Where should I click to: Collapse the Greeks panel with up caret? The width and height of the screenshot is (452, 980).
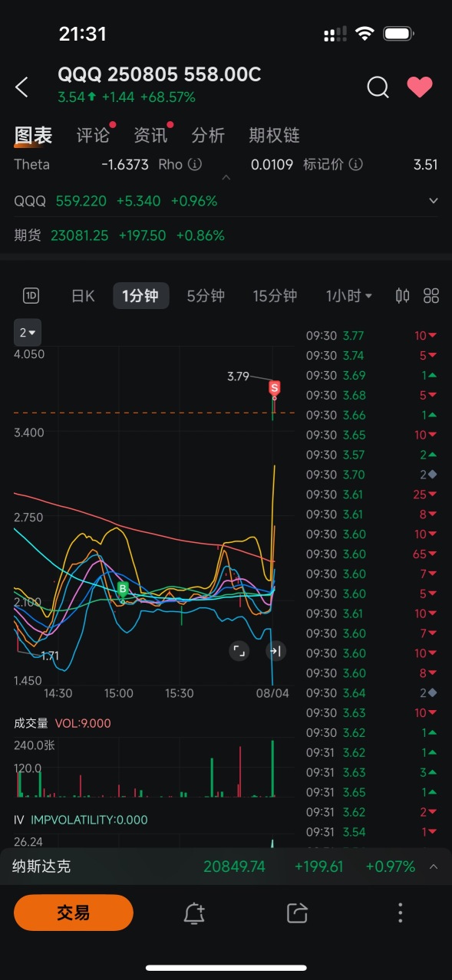pos(226,178)
